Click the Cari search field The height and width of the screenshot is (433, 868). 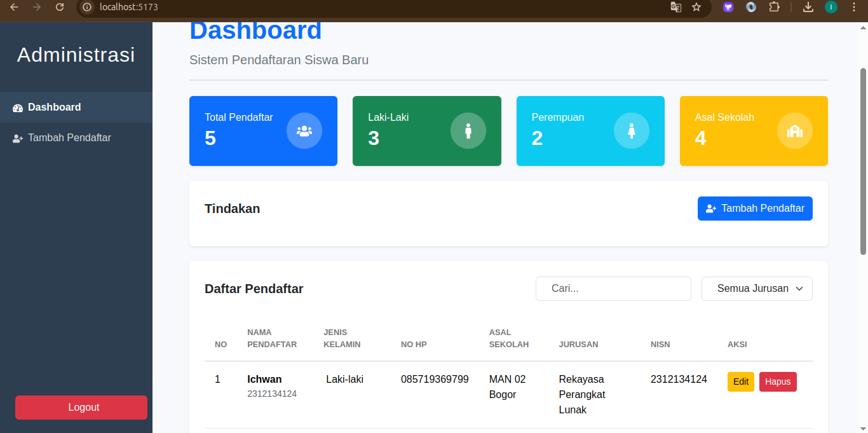[613, 289]
